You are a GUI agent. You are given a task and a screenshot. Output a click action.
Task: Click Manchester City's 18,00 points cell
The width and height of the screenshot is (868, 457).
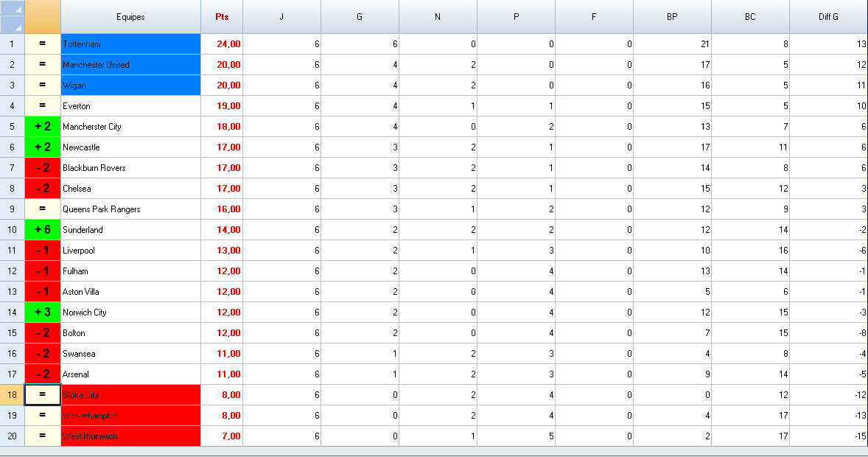point(222,126)
